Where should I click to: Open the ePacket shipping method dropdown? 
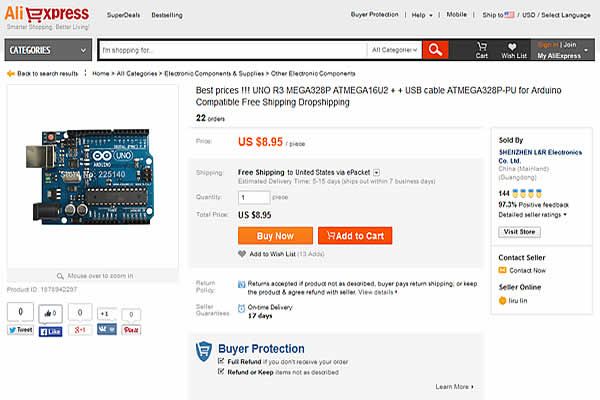tap(377, 173)
